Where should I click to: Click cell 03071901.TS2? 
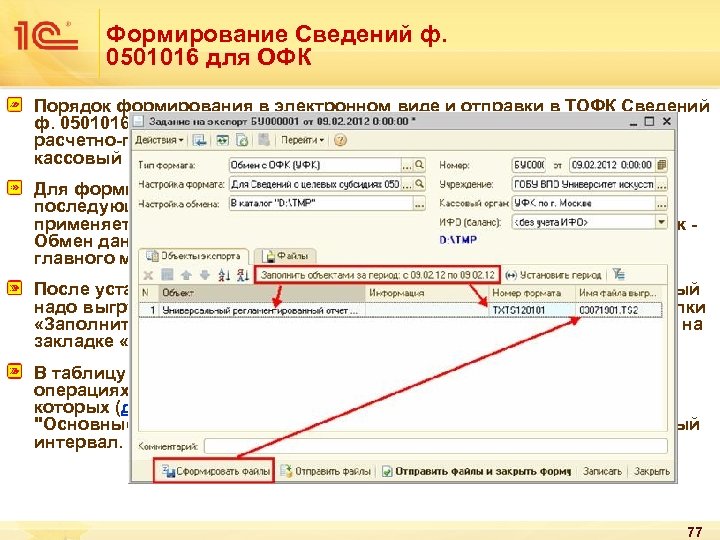[619, 310]
